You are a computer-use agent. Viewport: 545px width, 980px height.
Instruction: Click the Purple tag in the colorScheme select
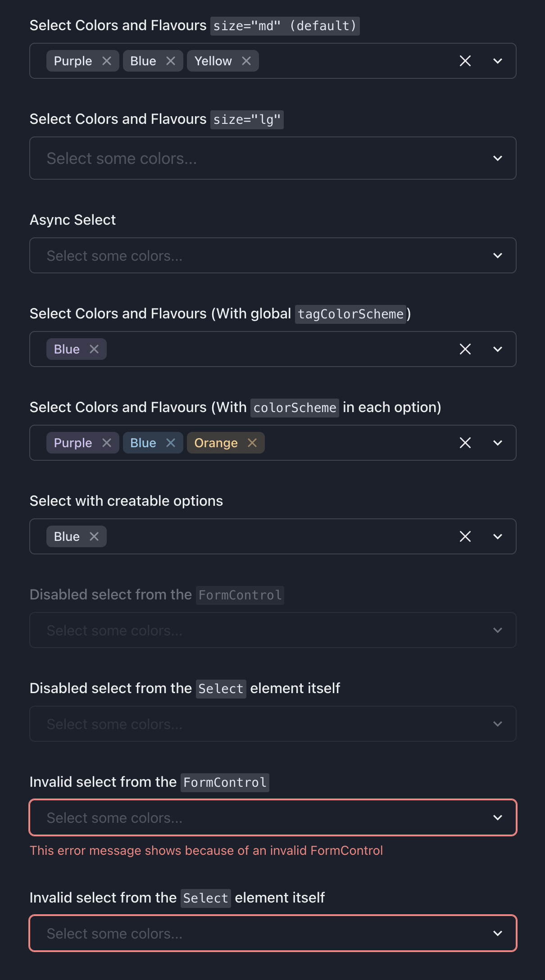pyautogui.click(x=73, y=443)
